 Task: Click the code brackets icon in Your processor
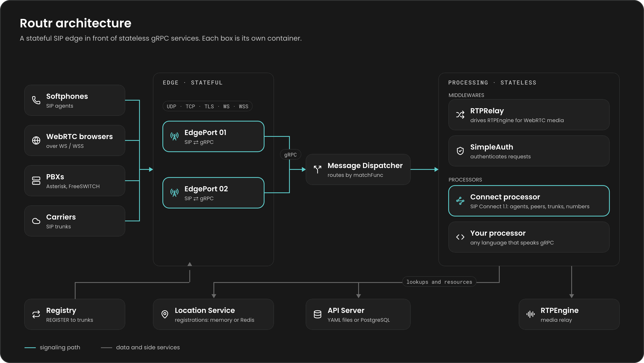tap(460, 237)
